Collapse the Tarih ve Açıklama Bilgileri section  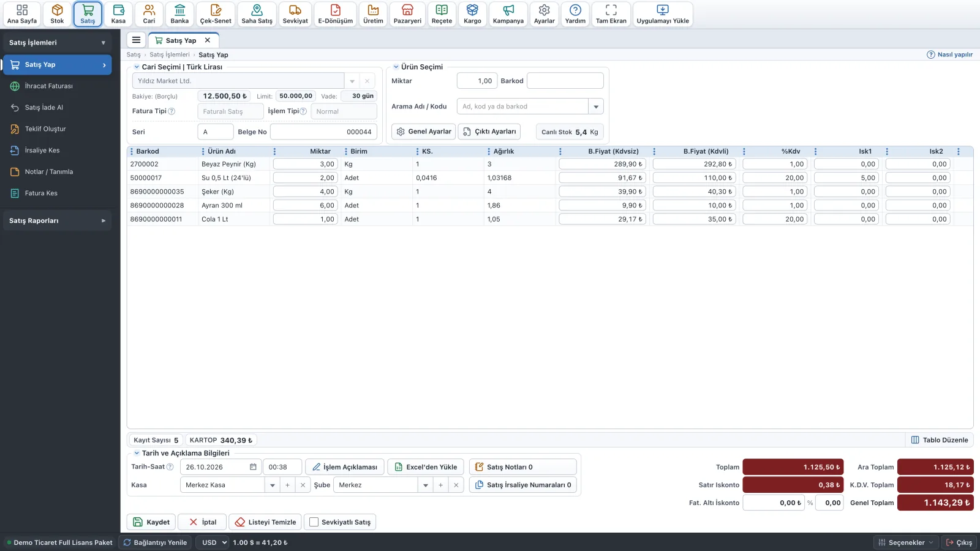coord(137,453)
